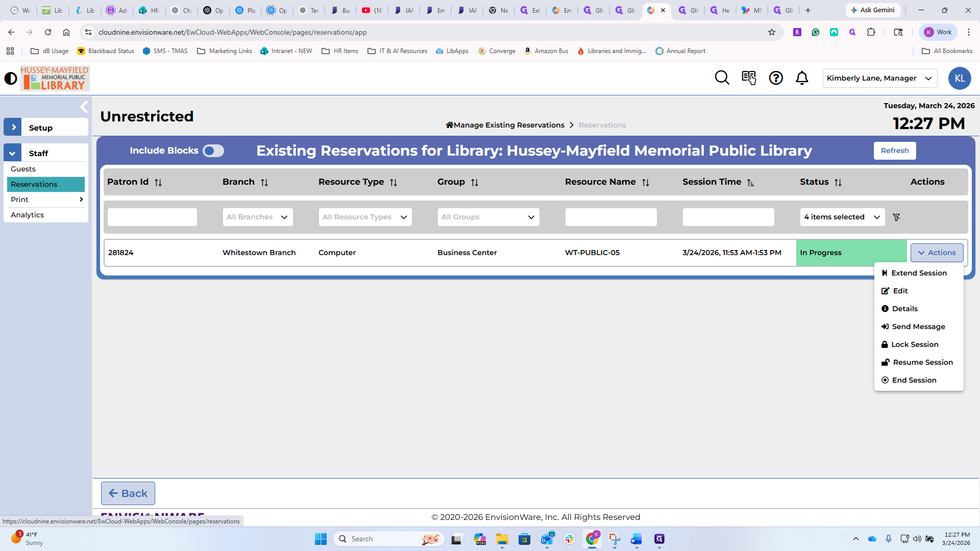Screen dimensions: 980x551
Task: Click the KL user avatar
Action: point(959,79)
